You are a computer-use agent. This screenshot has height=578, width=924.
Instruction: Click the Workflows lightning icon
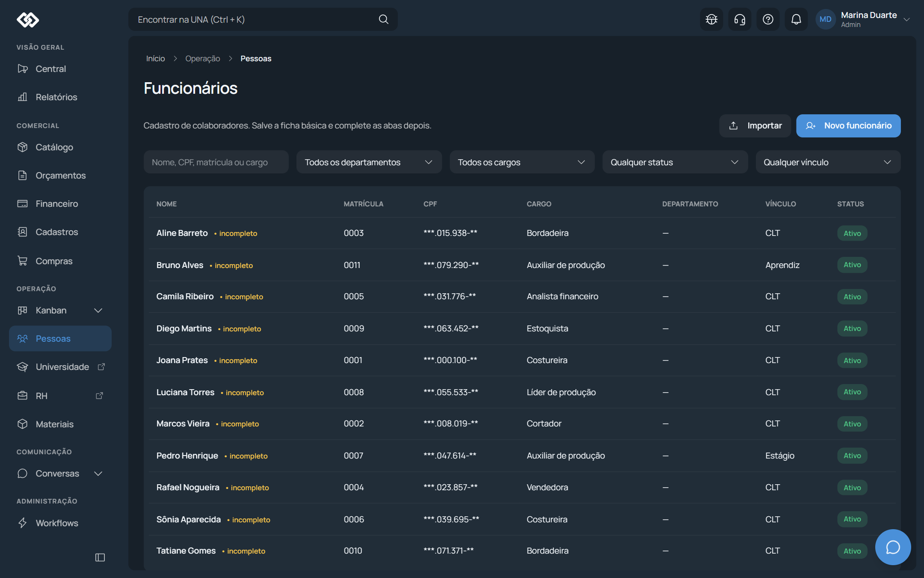[23, 523]
